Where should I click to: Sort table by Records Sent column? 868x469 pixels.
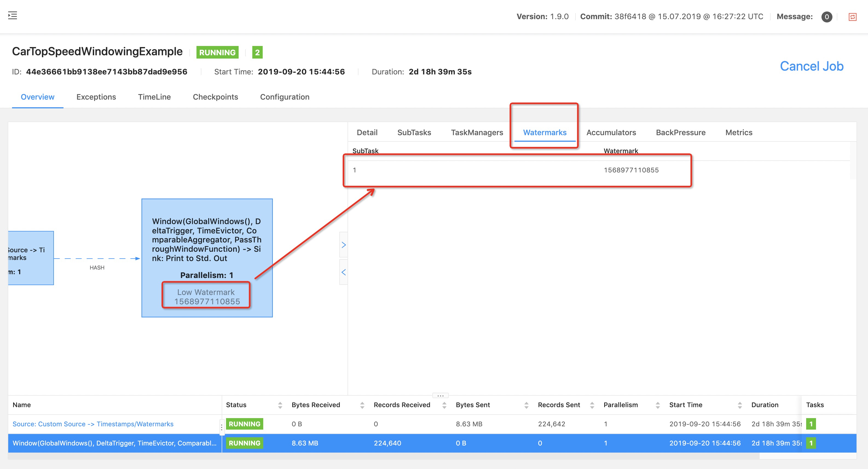[x=592, y=405]
